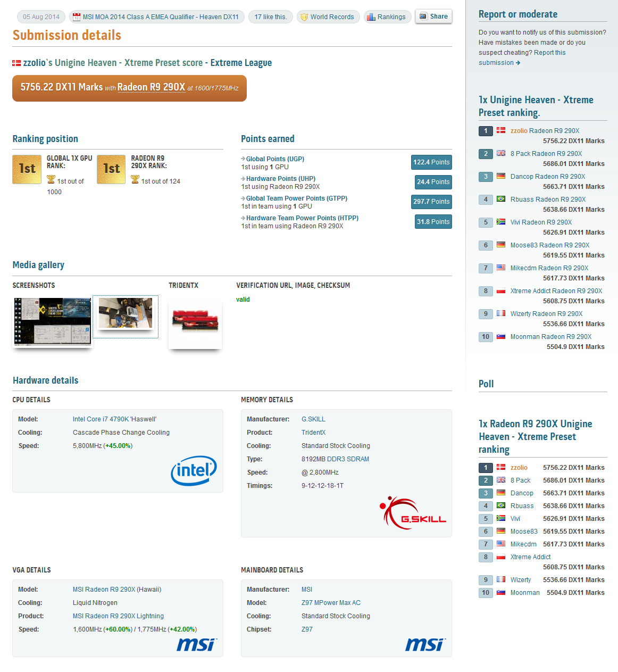
Task: Open Moose83 Radeon R9 290X ranking entry
Action: [550, 245]
